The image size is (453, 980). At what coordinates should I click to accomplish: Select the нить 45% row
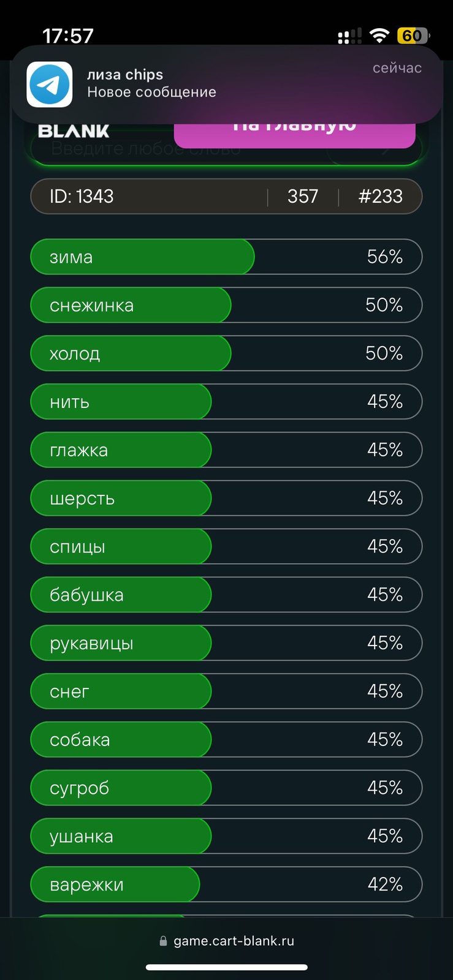point(226,402)
